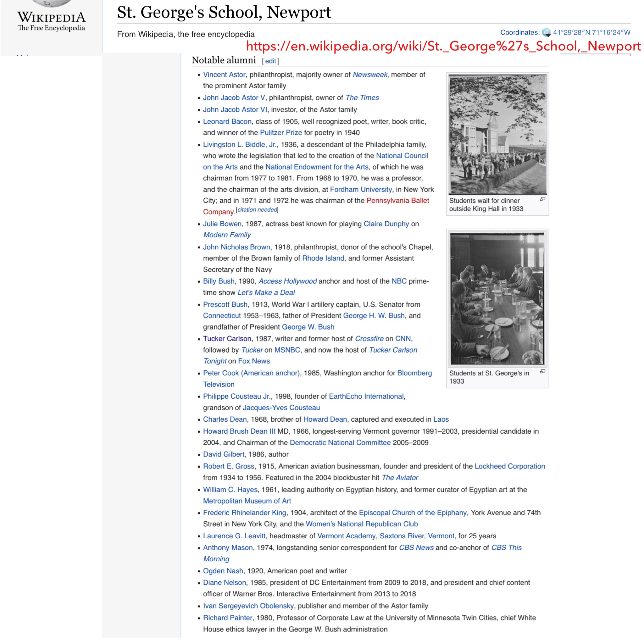Follow the Claire Dunphy link
Screen dimensions: 644x644
tap(386, 224)
